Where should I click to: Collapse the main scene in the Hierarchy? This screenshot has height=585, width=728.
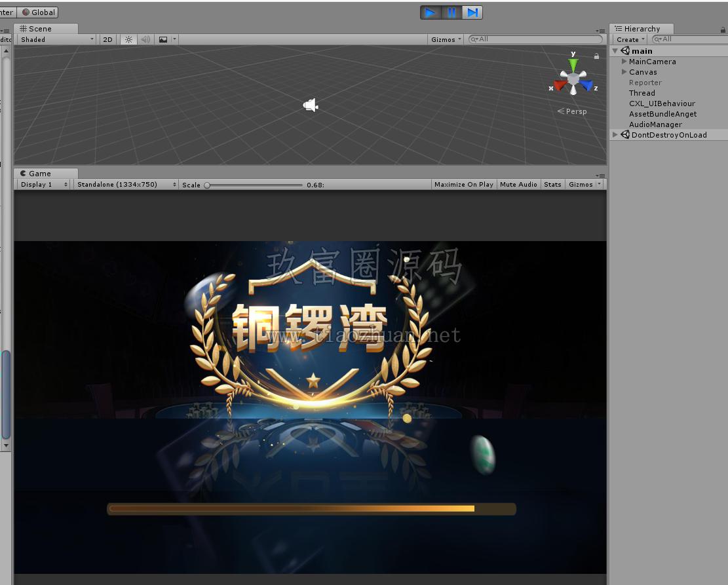[615, 50]
